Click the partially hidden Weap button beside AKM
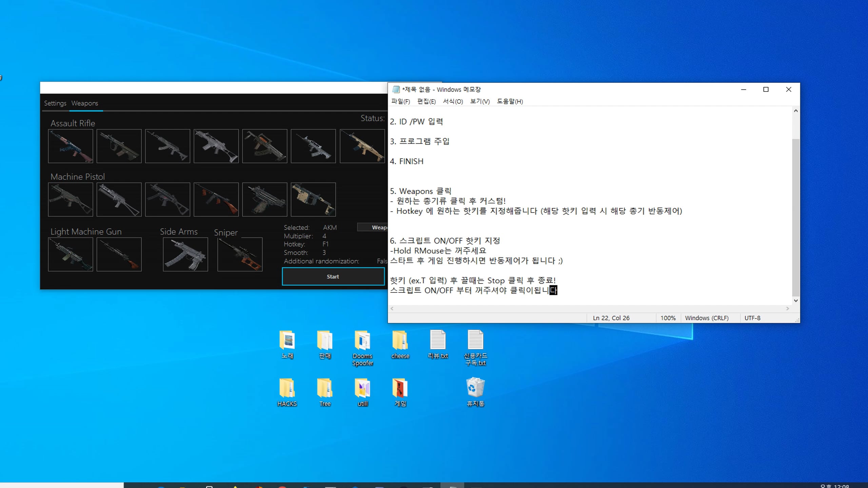 point(372,227)
